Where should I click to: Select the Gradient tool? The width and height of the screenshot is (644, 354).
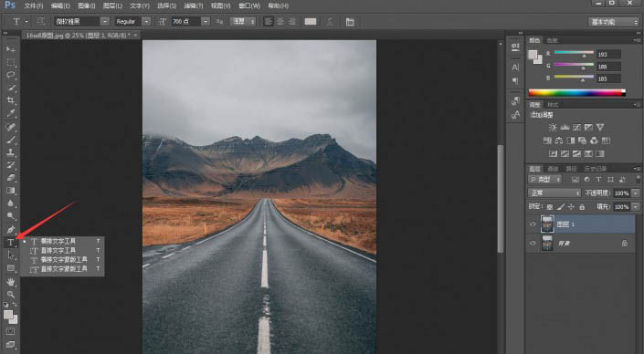tap(11, 191)
